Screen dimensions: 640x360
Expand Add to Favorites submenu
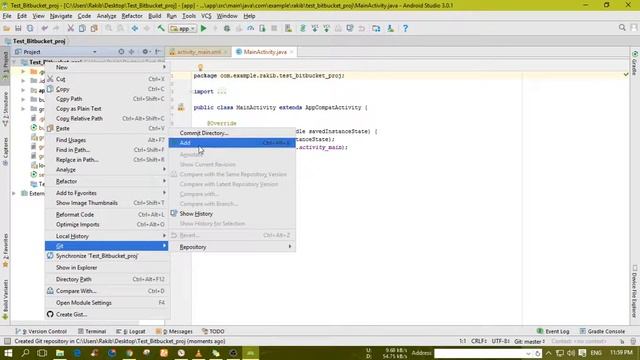point(107,193)
